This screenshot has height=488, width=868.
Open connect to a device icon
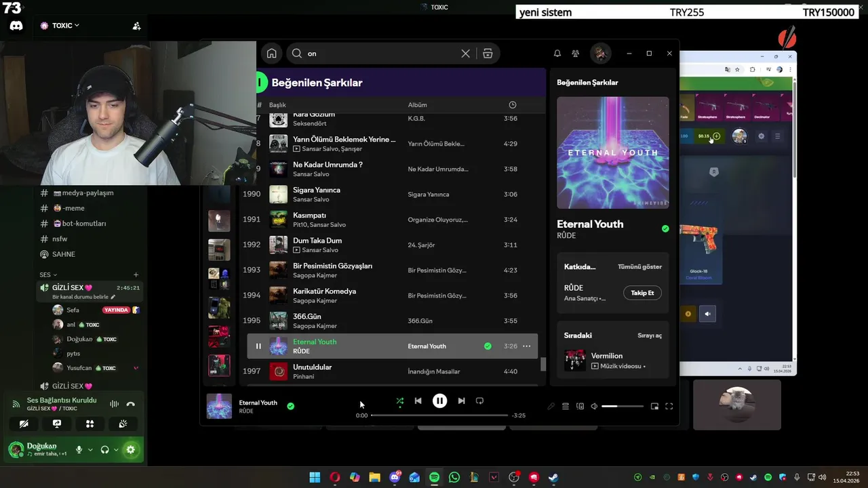point(580,407)
